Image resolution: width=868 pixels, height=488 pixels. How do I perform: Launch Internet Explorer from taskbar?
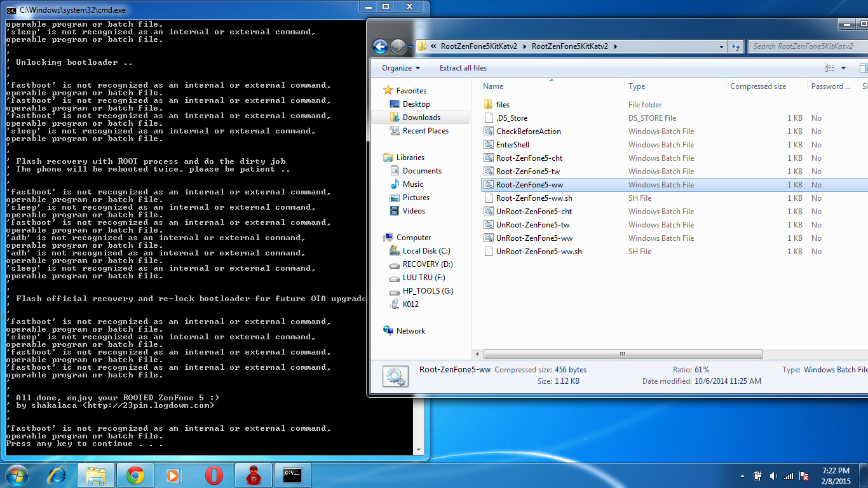[57, 475]
